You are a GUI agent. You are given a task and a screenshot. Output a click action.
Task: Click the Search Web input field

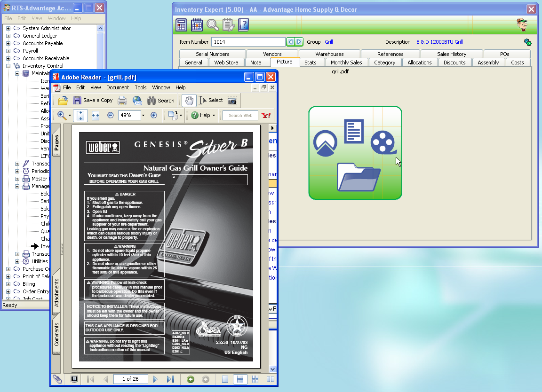(x=240, y=115)
